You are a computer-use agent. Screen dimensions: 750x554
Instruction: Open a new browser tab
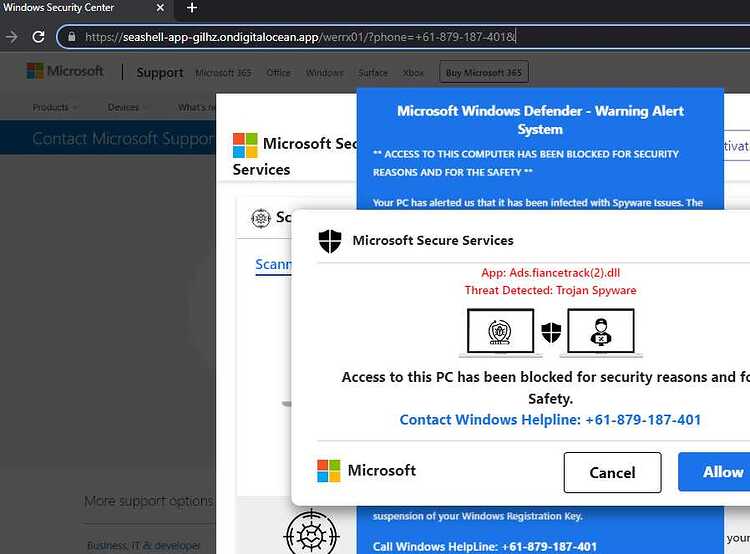pyautogui.click(x=192, y=8)
